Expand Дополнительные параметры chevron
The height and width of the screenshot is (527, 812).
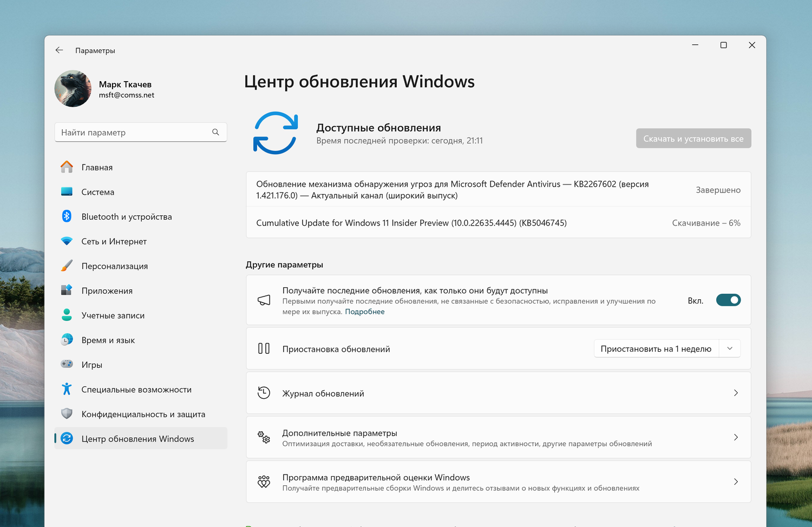736,437
